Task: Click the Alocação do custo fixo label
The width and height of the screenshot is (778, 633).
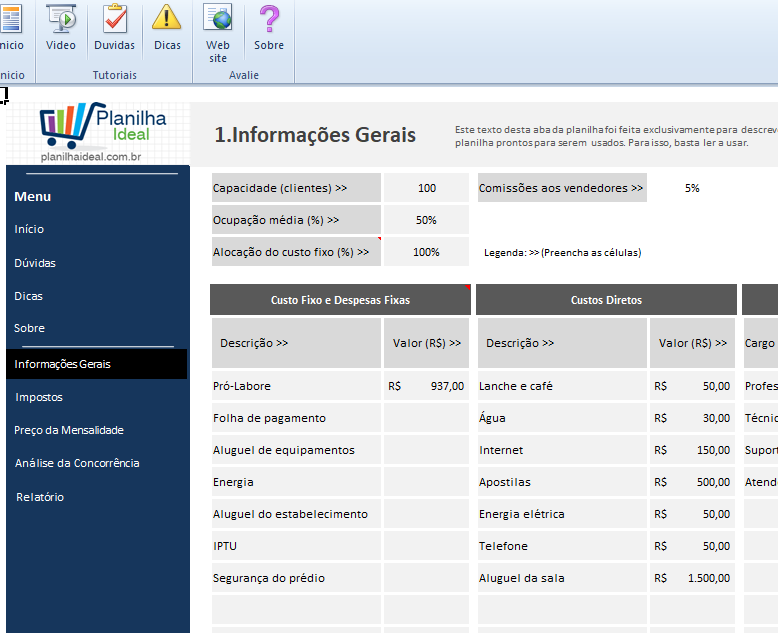Action: [296, 252]
